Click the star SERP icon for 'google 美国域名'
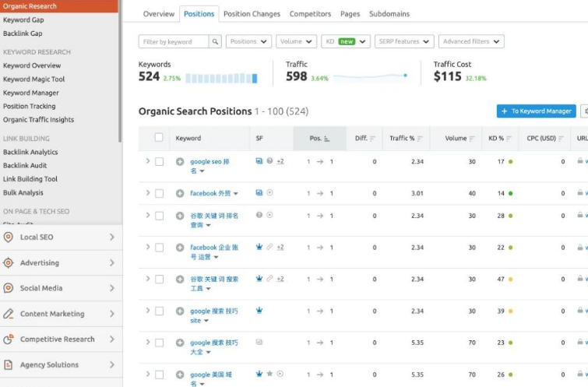The width and height of the screenshot is (588, 387). (x=269, y=374)
